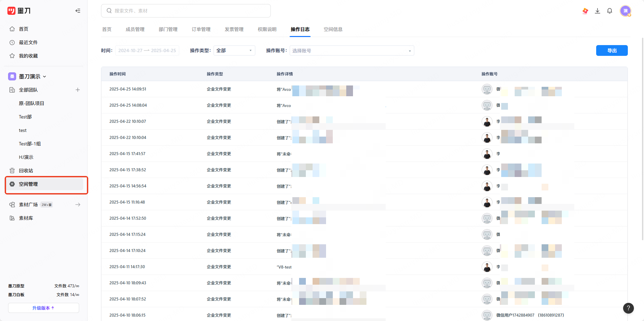Image resolution: width=644 pixels, height=321 pixels.
Task: Click the download icon in top bar
Action: pos(598,11)
